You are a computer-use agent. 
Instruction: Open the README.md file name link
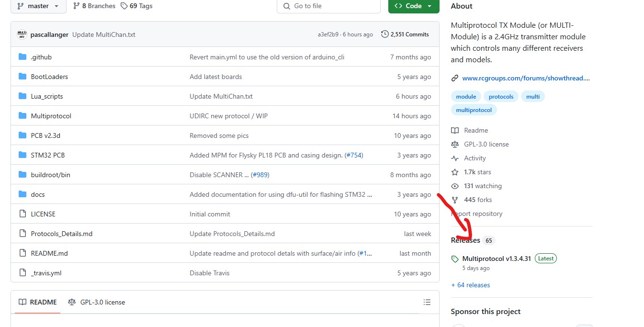(x=49, y=253)
